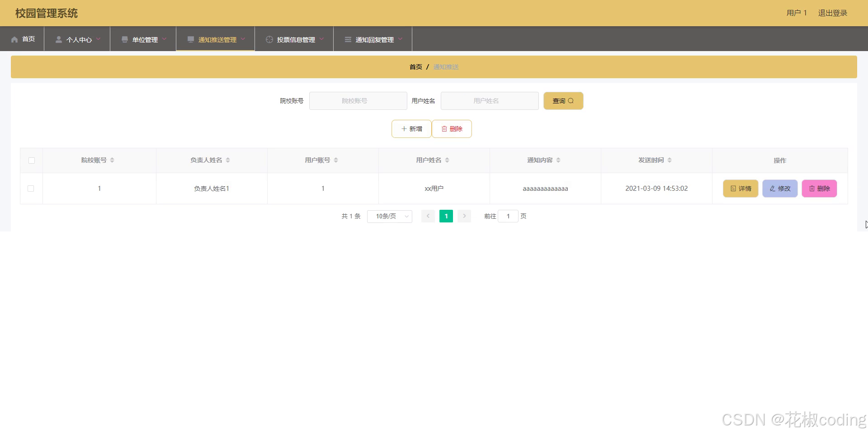Viewport: 868px width, 434px height.
Task: Open the 10条/页 page size dropdown
Action: [390, 216]
